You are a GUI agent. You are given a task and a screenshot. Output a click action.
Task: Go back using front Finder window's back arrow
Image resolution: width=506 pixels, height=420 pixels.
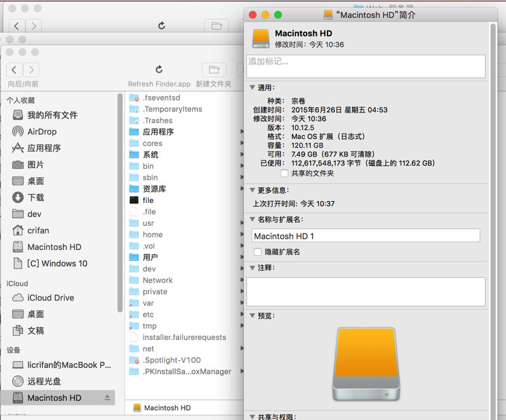pyautogui.click(x=14, y=70)
